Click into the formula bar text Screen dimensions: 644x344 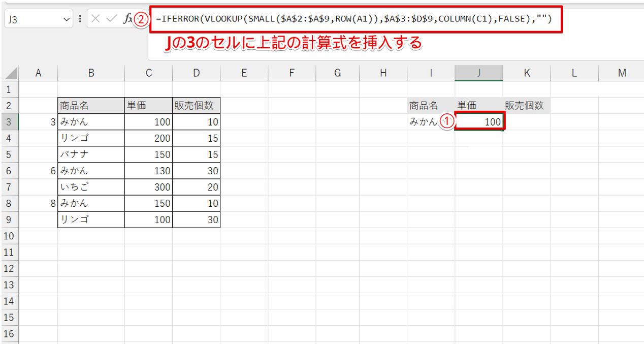(354, 20)
